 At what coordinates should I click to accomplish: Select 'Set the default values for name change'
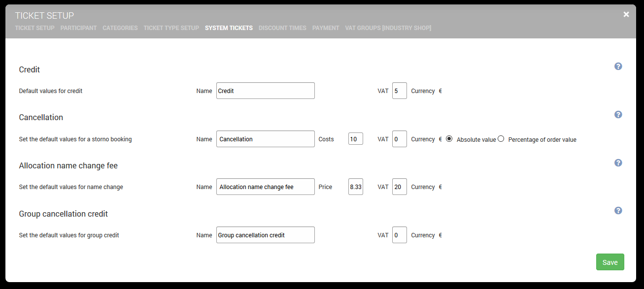point(71,187)
